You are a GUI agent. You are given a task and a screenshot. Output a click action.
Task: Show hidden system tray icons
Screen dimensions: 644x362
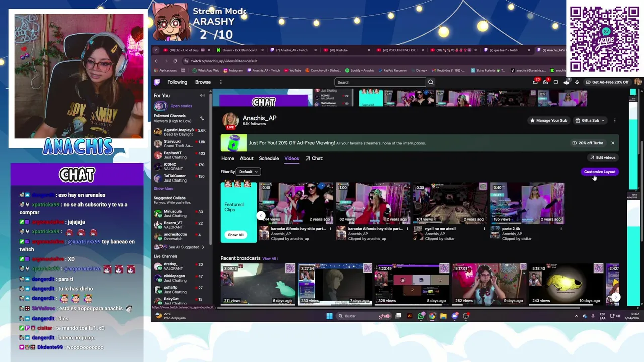click(576, 316)
